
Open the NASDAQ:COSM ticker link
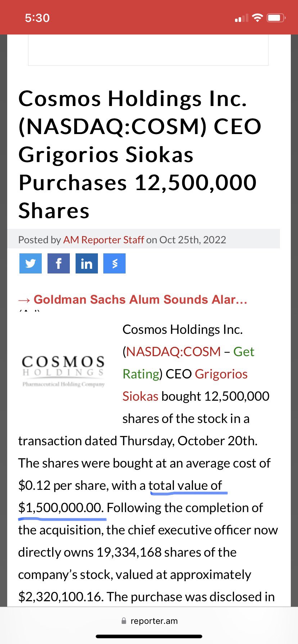point(173,351)
